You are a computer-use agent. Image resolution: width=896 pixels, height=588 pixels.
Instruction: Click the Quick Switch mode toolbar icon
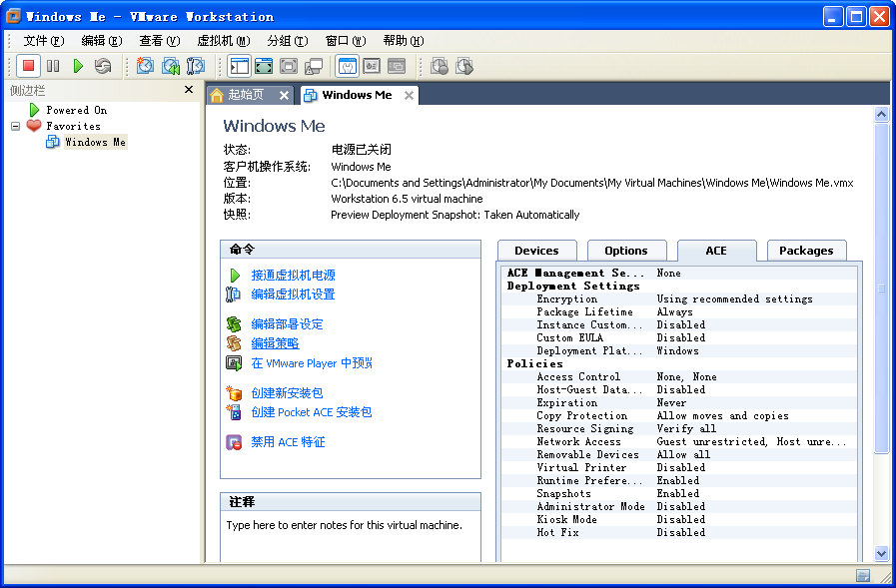289,66
